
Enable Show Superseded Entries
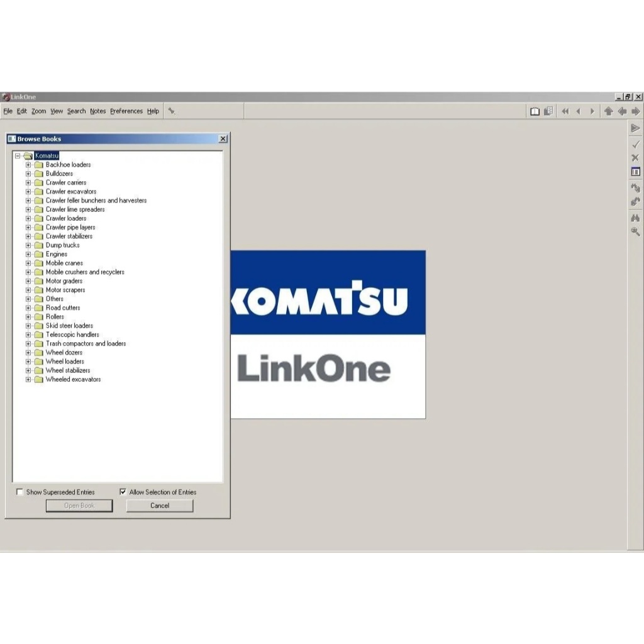point(19,492)
